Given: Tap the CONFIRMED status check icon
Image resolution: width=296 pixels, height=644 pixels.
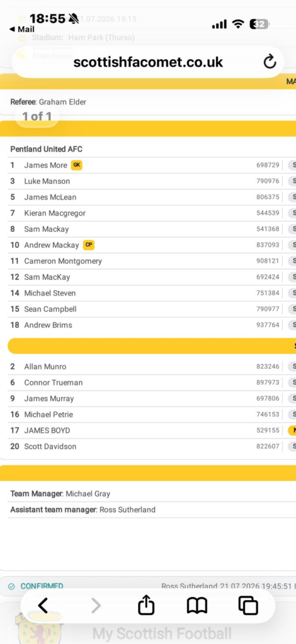Looking at the screenshot, I should coord(11,587).
